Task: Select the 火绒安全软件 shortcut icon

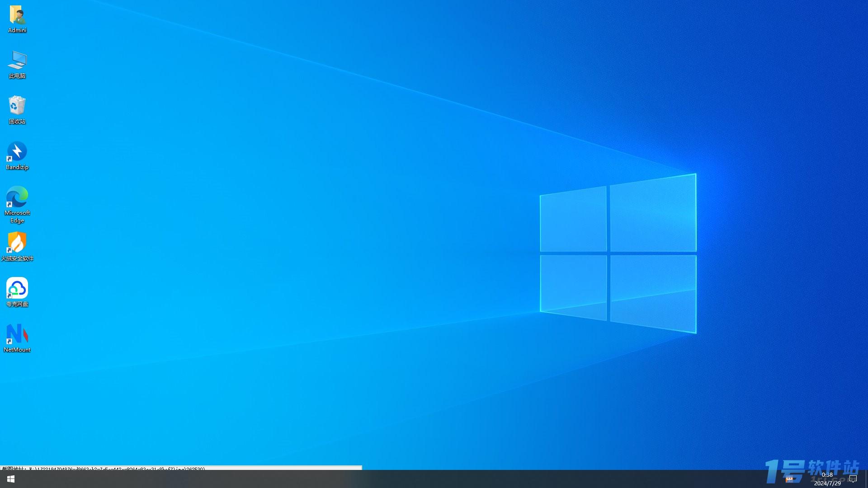Action: click(17, 247)
